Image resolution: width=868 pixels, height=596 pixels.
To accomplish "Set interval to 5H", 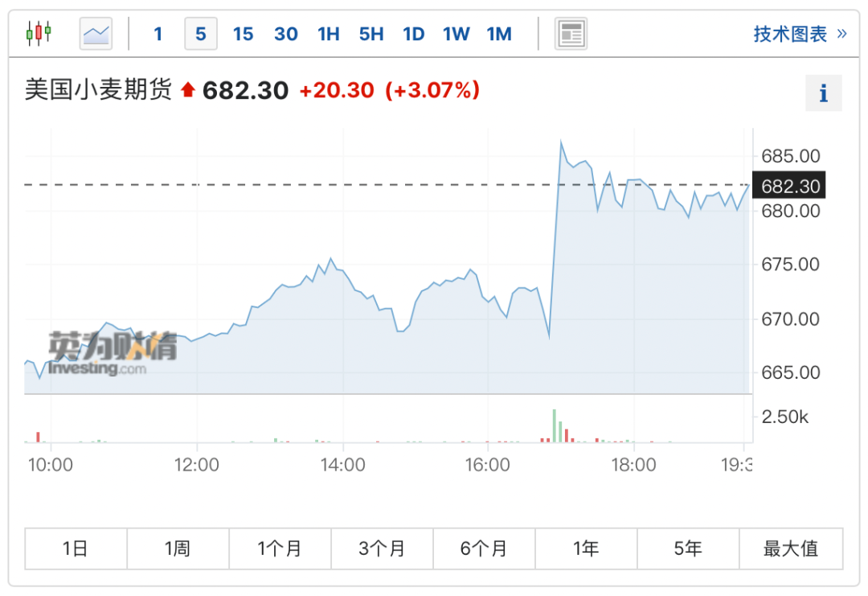I will point(371,34).
